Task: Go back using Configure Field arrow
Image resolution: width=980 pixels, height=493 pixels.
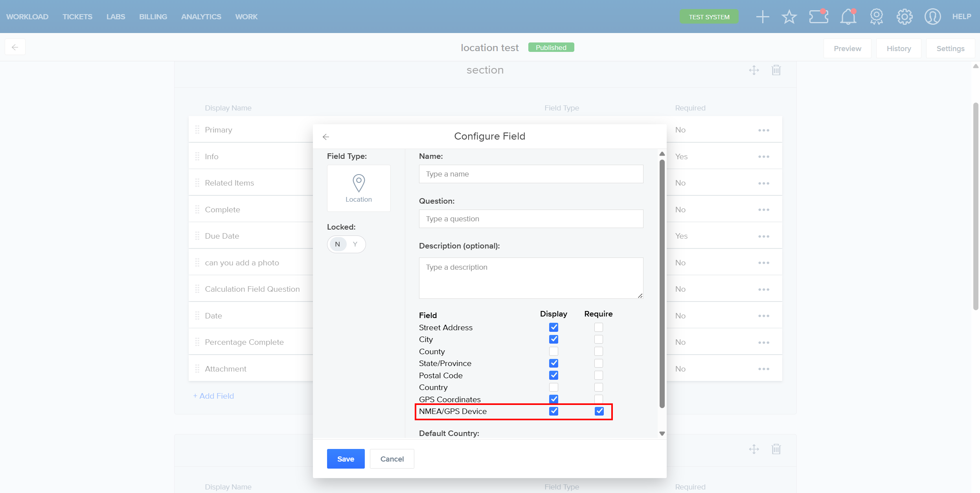Action: click(x=326, y=137)
